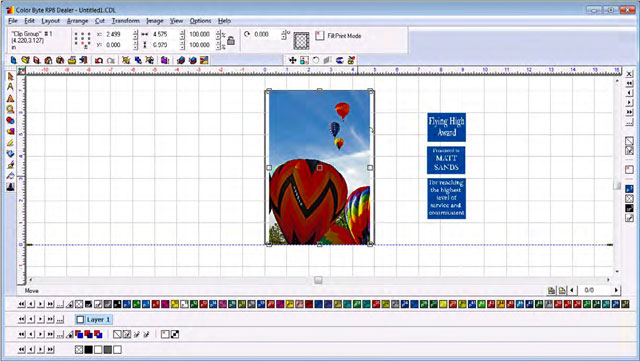The image size is (640, 361).
Task: Select the MATT SANDS text block
Action: click(x=447, y=160)
